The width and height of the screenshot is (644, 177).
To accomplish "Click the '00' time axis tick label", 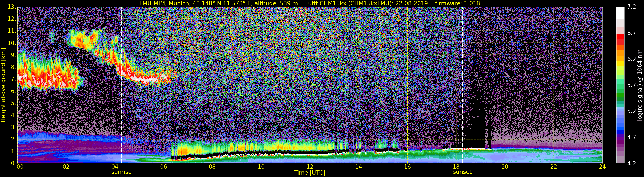I will click(x=20, y=167).
